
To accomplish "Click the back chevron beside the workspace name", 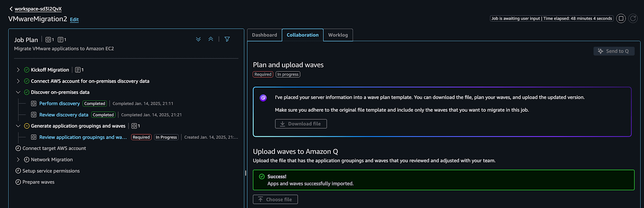I will coord(11,9).
